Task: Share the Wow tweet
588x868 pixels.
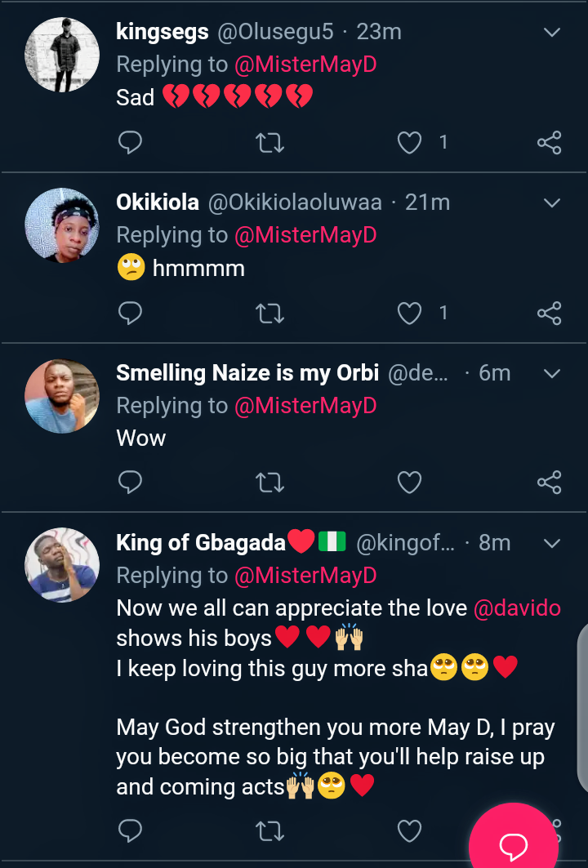Action: pos(550,483)
